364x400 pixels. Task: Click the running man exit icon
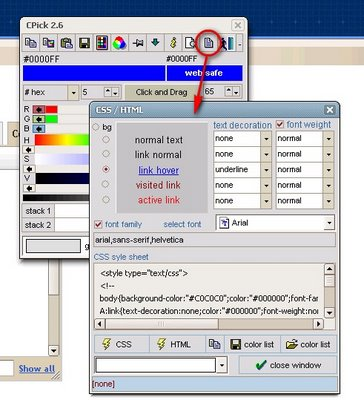[x=227, y=43]
